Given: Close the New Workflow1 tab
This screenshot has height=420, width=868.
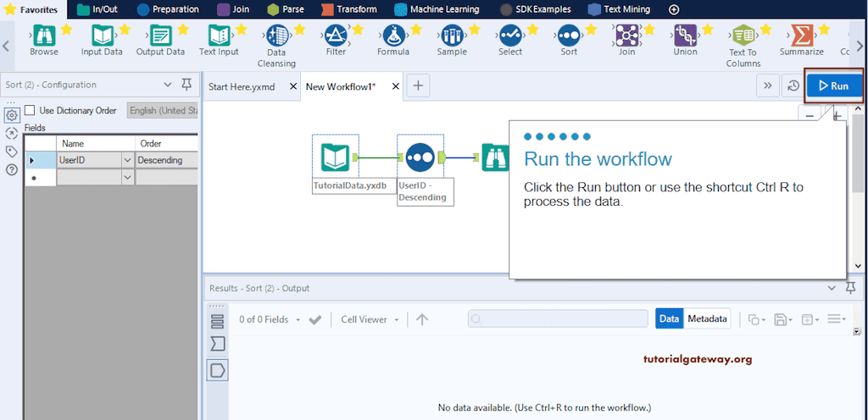Looking at the screenshot, I should coord(395,86).
